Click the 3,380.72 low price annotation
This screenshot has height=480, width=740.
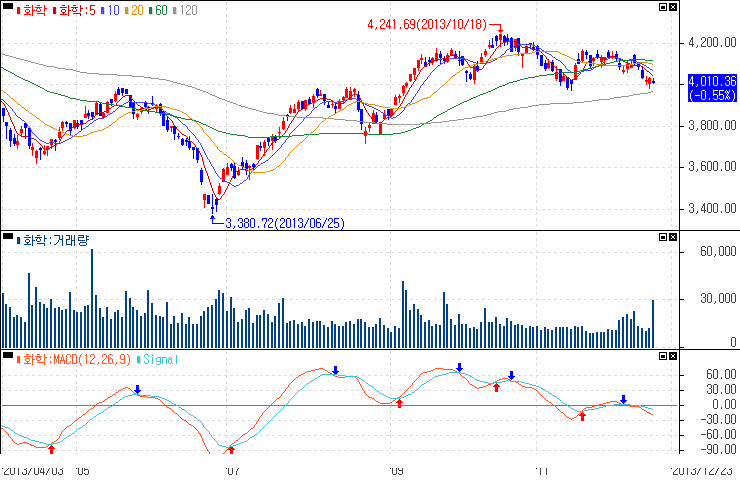(285, 222)
